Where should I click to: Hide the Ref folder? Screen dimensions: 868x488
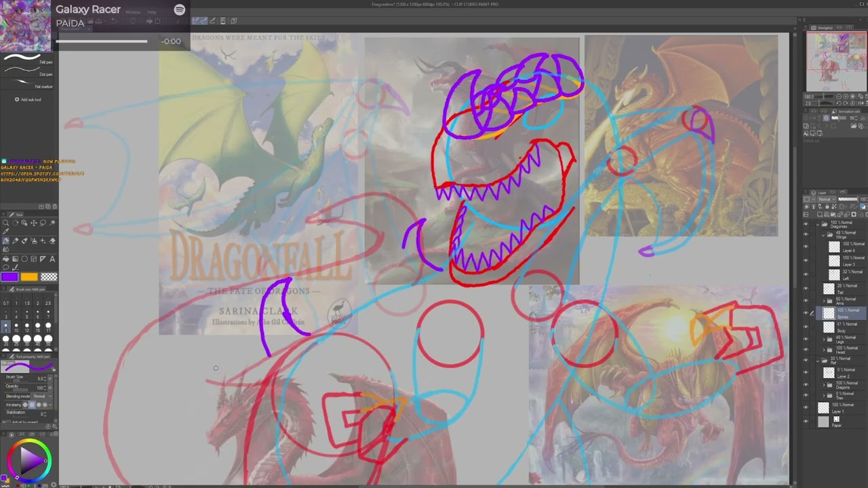point(806,360)
